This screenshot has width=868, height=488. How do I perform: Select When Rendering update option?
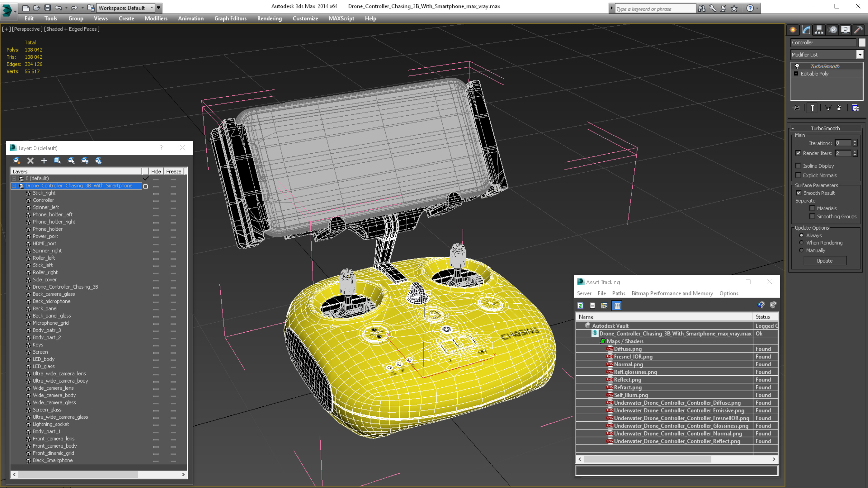click(802, 242)
